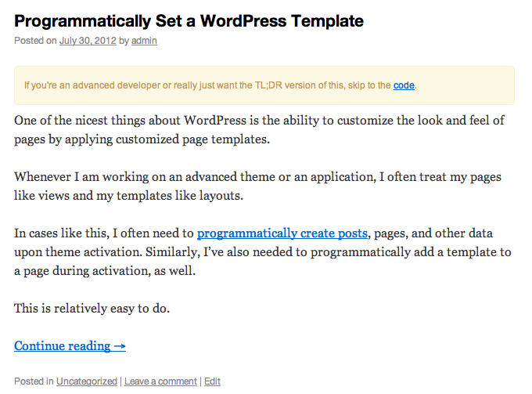Click the line pages by applying customized page templates

coord(142,139)
